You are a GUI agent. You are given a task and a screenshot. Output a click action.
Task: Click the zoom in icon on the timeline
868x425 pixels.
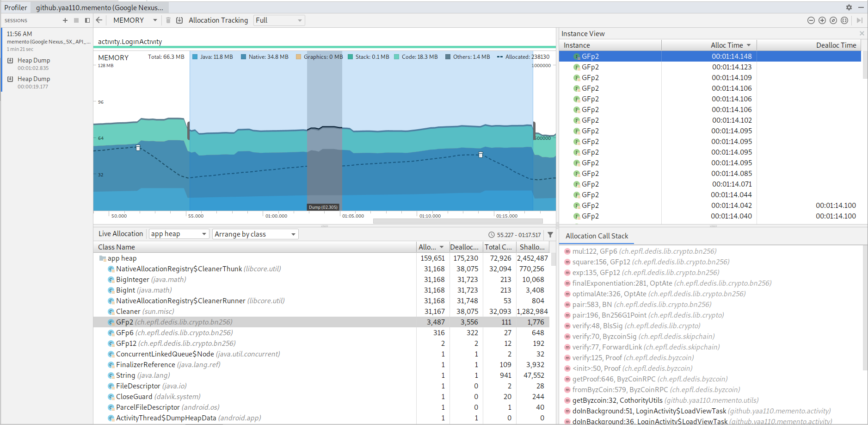[822, 20]
